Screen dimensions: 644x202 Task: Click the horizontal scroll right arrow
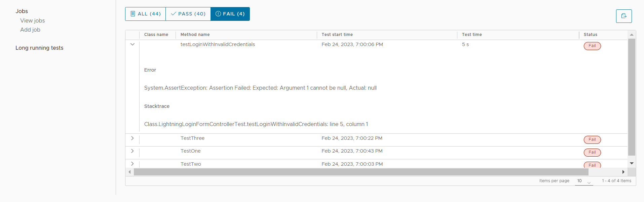click(623, 172)
